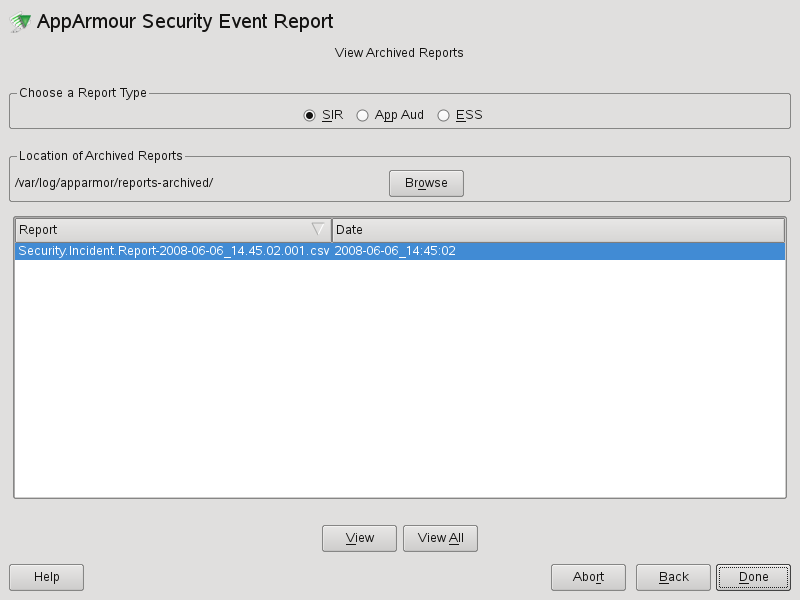Enable the ESS report type
Image resolution: width=800 pixels, height=600 pixels.
pos(443,115)
